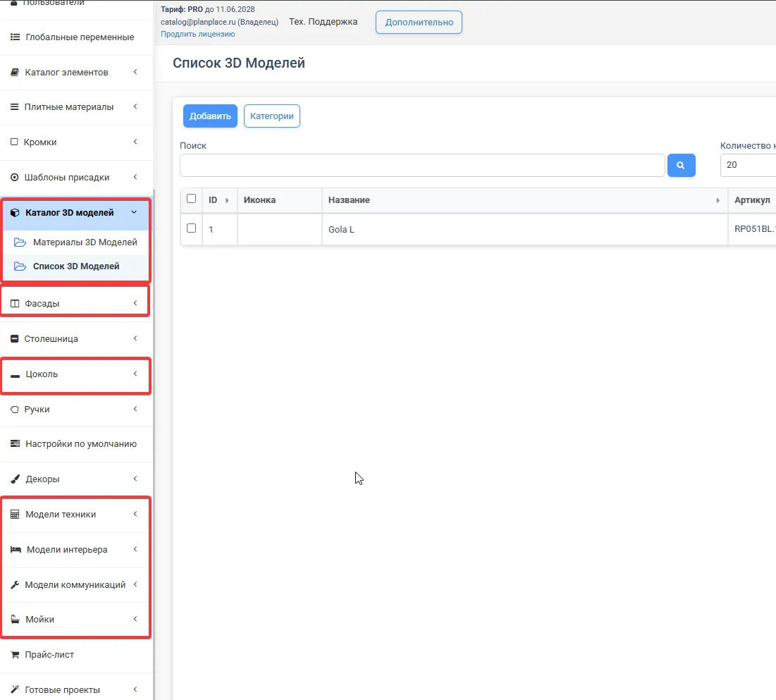Open Список 3D Моделей submenu item

tap(76, 266)
